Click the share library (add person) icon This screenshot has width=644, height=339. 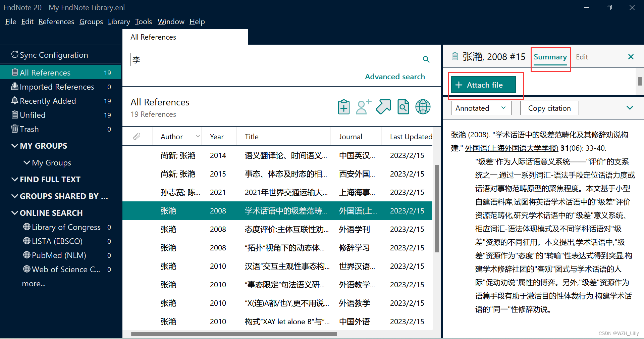click(364, 107)
